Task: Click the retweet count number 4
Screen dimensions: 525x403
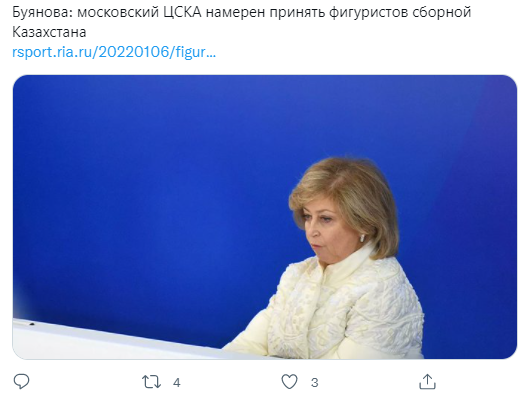Action: pyautogui.click(x=177, y=382)
